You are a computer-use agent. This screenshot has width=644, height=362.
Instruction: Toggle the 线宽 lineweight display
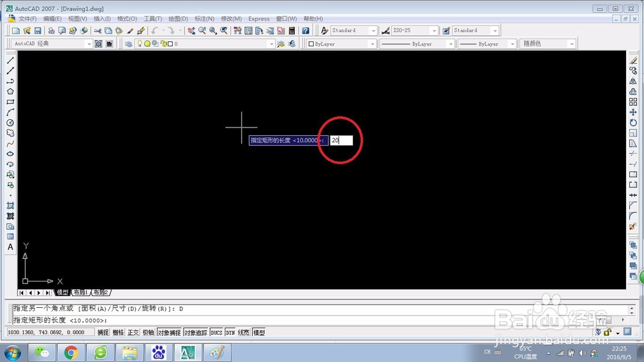(x=243, y=332)
